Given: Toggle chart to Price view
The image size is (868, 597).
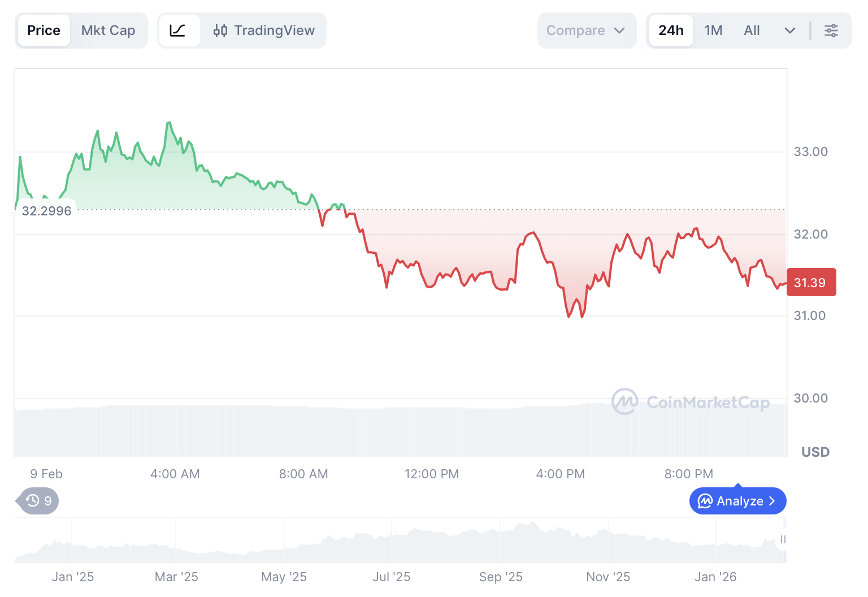Looking at the screenshot, I should click(44, 31).
